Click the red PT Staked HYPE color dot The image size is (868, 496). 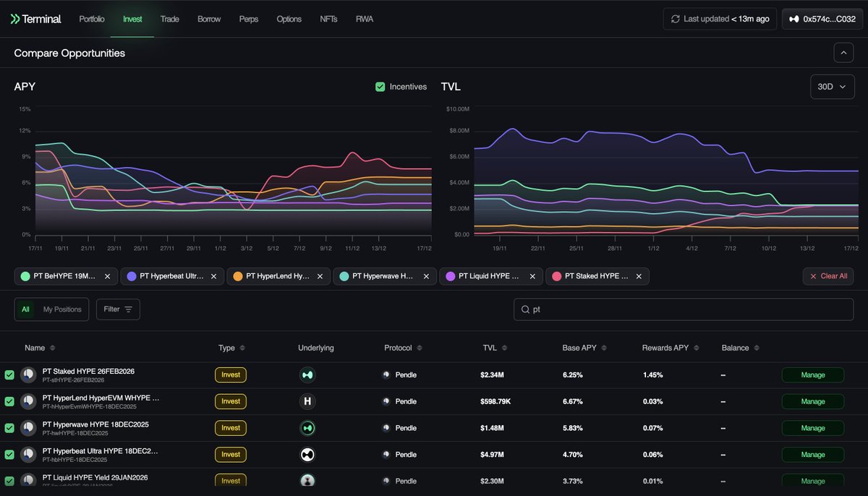pyautogui.click(x=557, y=276)
